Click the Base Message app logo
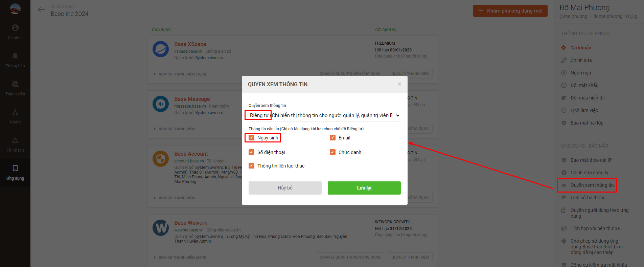644x267 pixels. click(161, 104)
